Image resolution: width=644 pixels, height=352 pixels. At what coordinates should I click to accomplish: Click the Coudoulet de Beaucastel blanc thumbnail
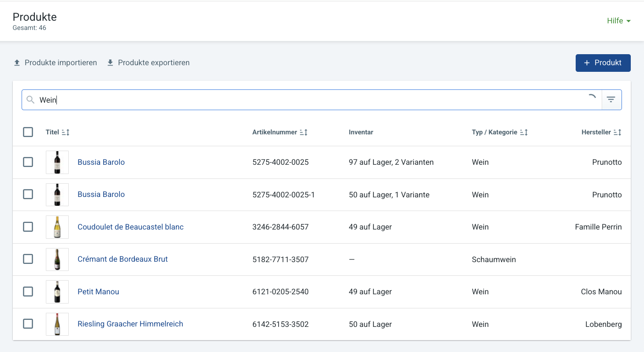[57, 227]
